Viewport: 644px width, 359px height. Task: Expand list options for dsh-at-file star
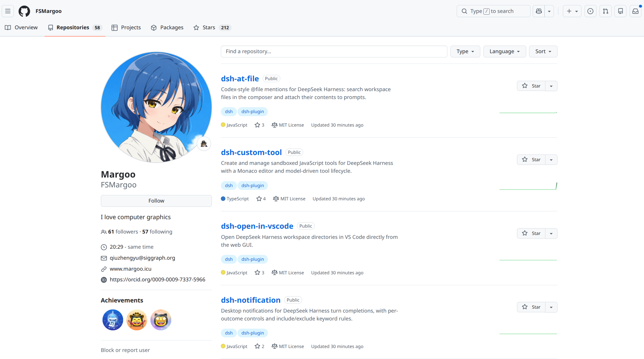[x=551, y=86]
